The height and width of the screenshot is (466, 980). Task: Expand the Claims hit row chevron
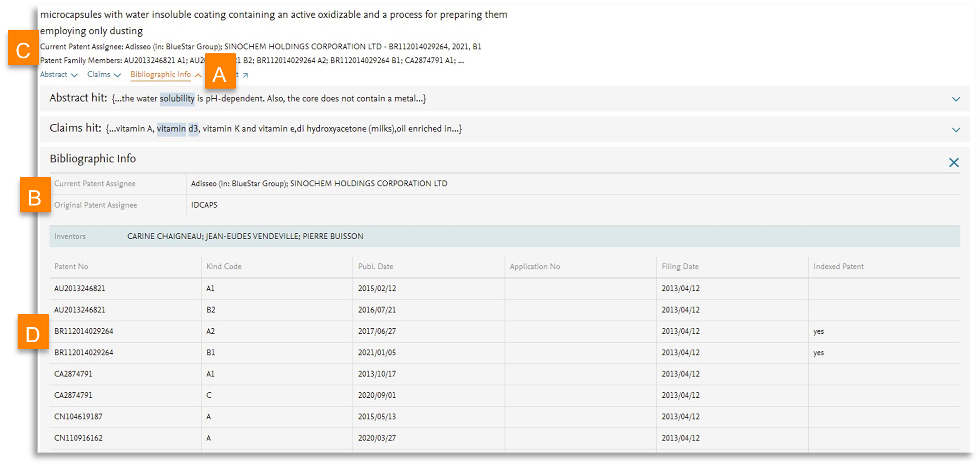point(956,130)
